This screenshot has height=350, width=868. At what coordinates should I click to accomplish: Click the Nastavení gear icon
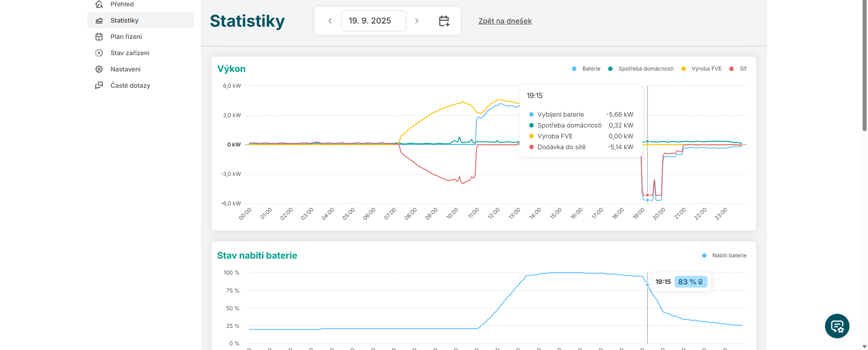[x=99, y=69]
